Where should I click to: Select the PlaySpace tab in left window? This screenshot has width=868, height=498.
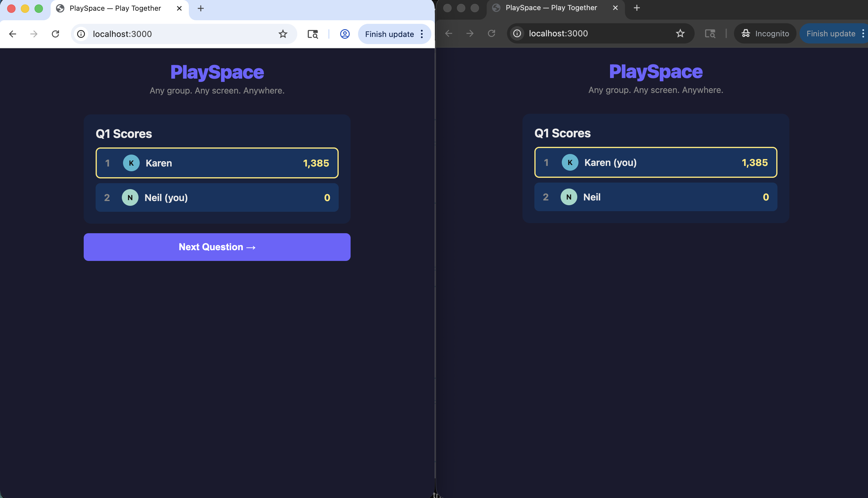(x=115, y=9)
